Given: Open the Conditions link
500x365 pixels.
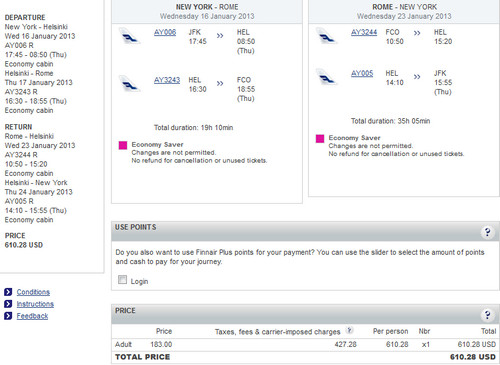Looking at the screenshot, I should pos(33,292).
